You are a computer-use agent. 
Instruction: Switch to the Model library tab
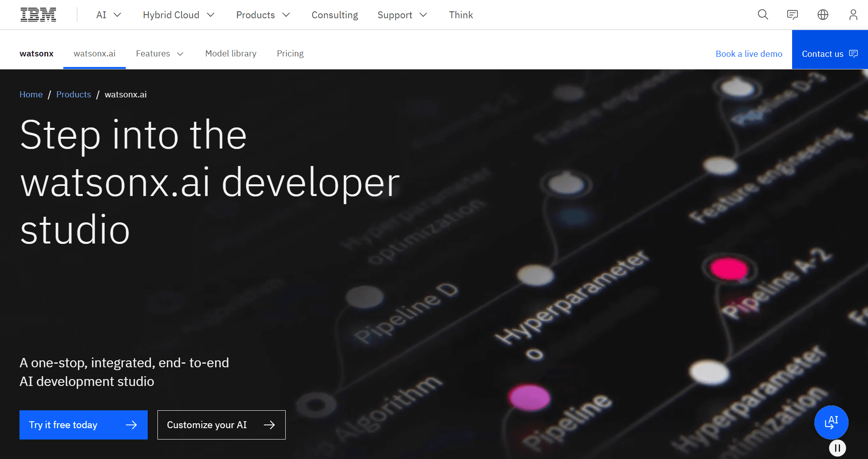pyautogui.click(x=230, y=54)
